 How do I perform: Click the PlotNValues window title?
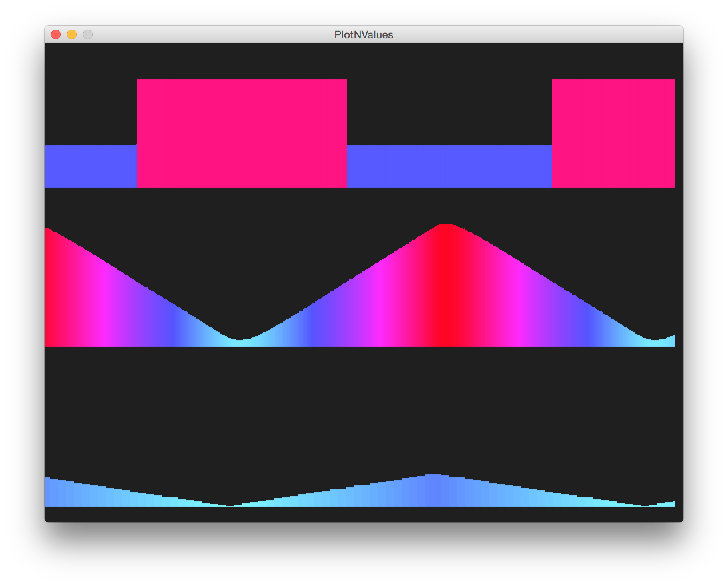click(364, 35)
